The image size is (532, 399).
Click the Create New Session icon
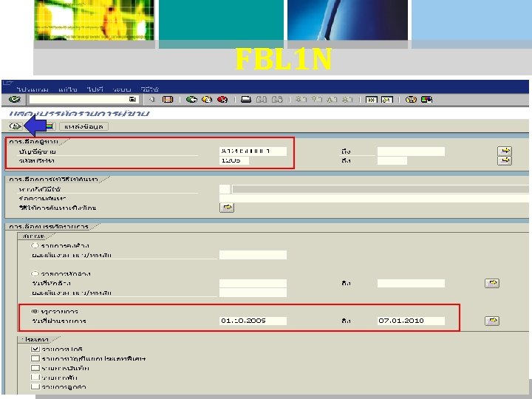[371, 100]
